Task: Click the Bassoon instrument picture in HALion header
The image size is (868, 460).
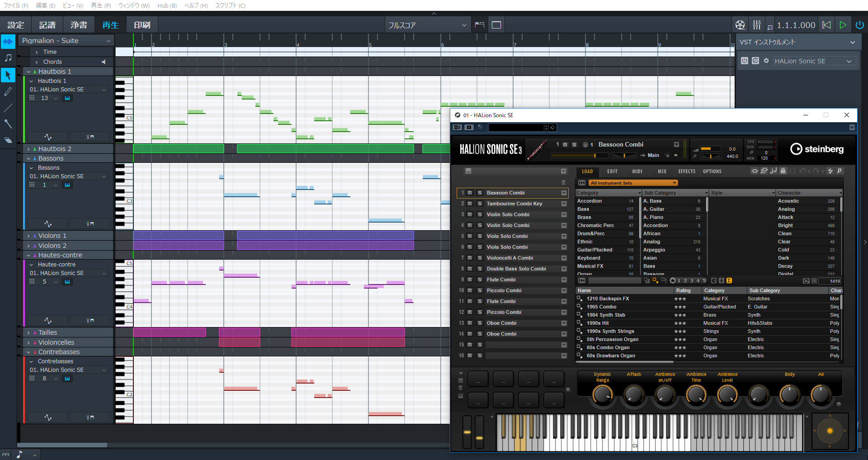Action: 537,150
